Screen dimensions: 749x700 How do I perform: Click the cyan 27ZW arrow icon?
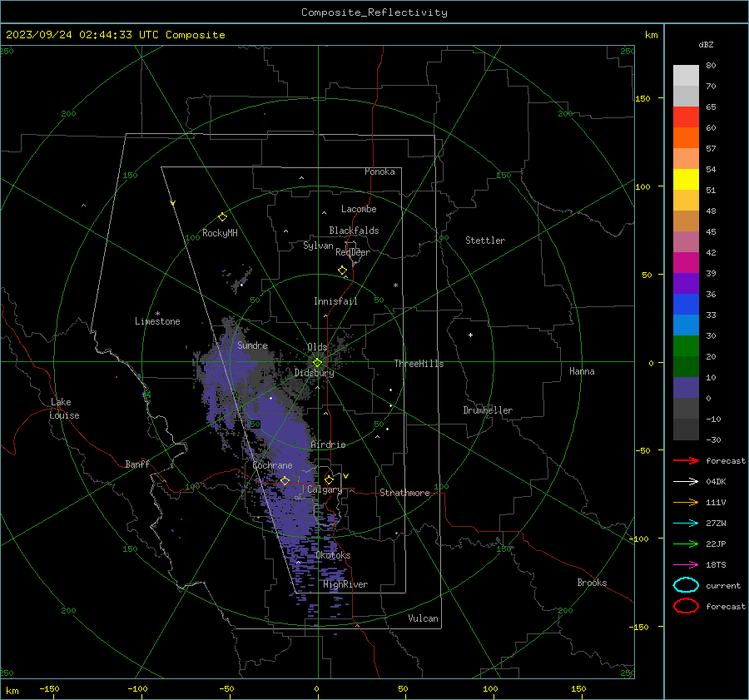[x=686, y=524]
